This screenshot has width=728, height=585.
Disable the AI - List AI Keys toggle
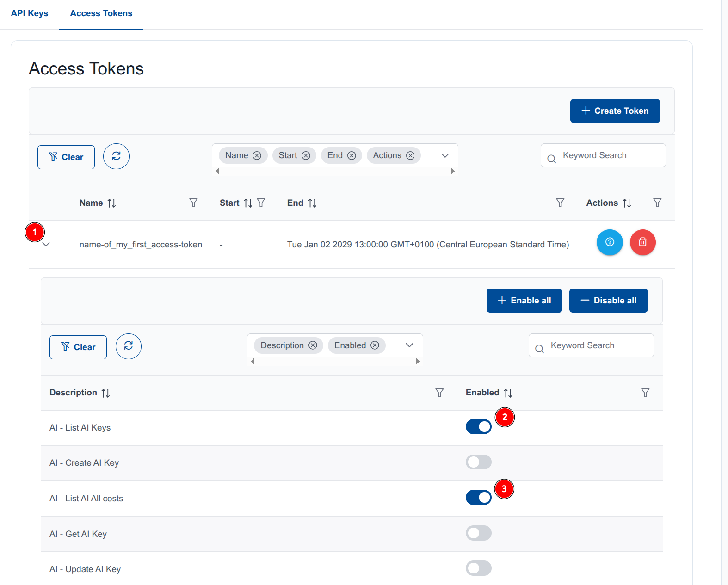479,427
